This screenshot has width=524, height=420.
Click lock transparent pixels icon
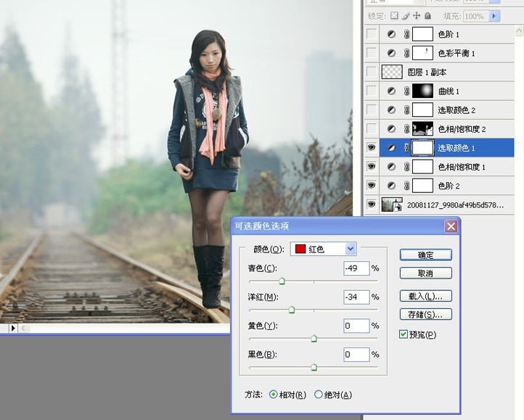(394, 16)
